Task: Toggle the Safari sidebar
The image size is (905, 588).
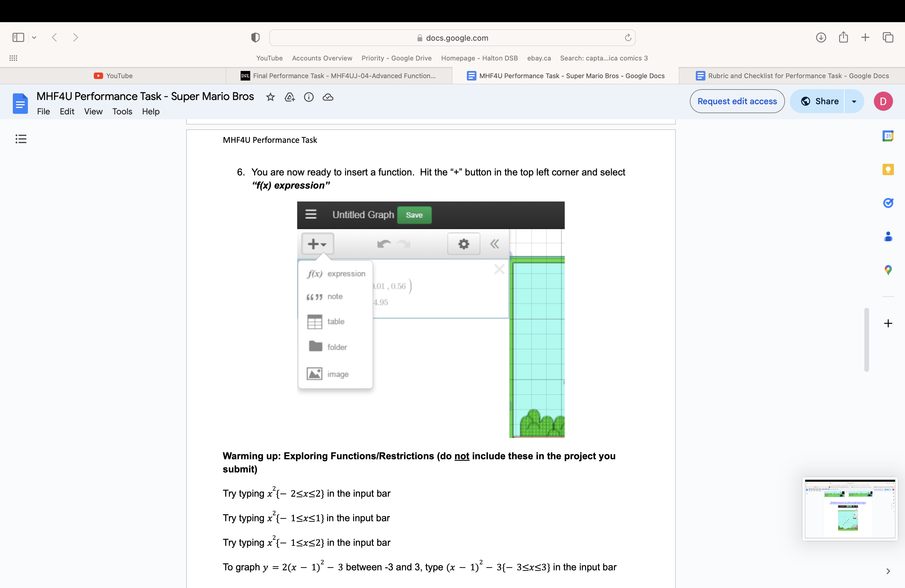Action: click(18, 37)
